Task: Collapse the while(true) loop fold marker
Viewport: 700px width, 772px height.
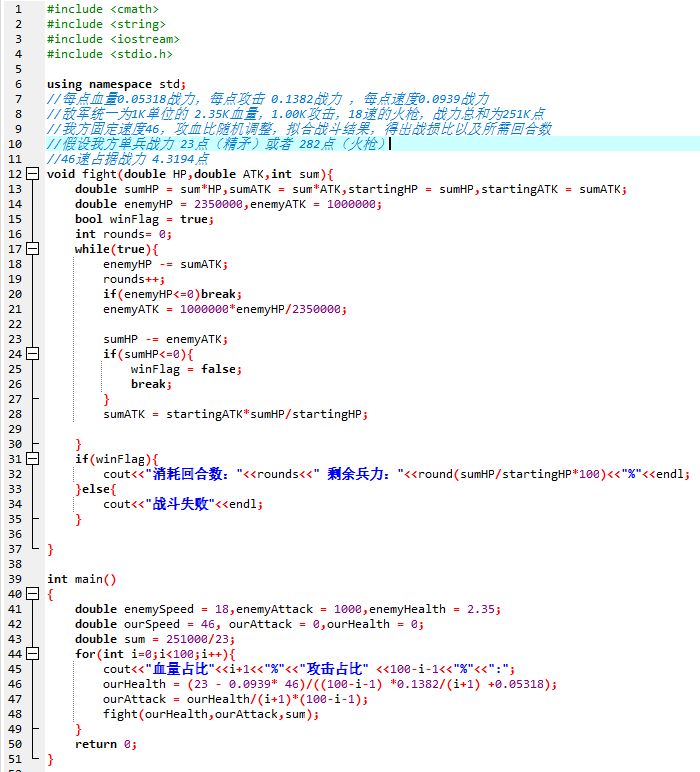Action: coord(32,249)
